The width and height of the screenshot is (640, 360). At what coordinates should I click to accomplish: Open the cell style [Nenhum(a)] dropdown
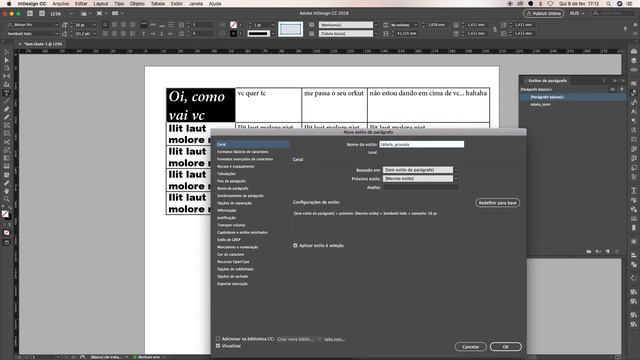(348, 25)
